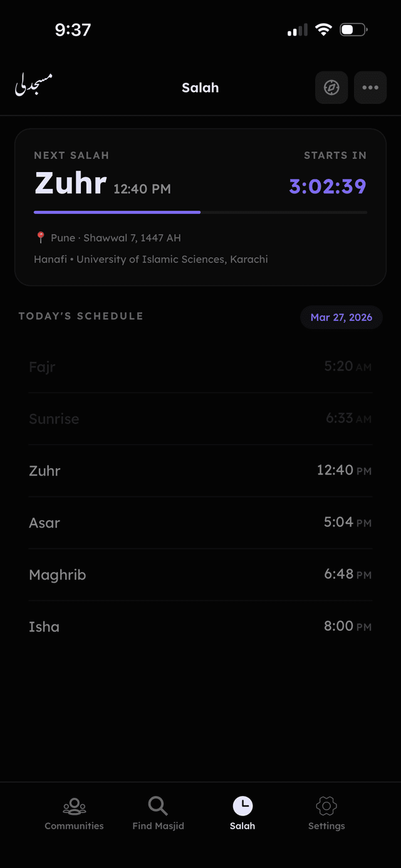Tap the Salah clock icon
The height and width of the screenshot is (868, 401).
click(242, 804)
